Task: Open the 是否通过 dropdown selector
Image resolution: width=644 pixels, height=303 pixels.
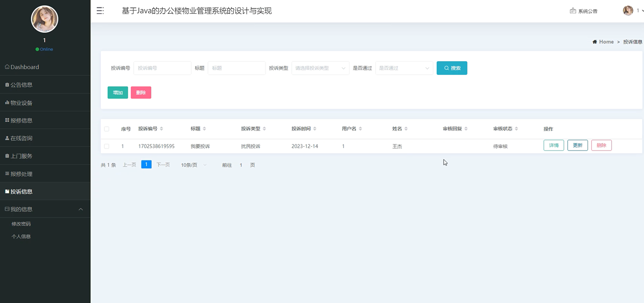Action: (x=404, y=68)
